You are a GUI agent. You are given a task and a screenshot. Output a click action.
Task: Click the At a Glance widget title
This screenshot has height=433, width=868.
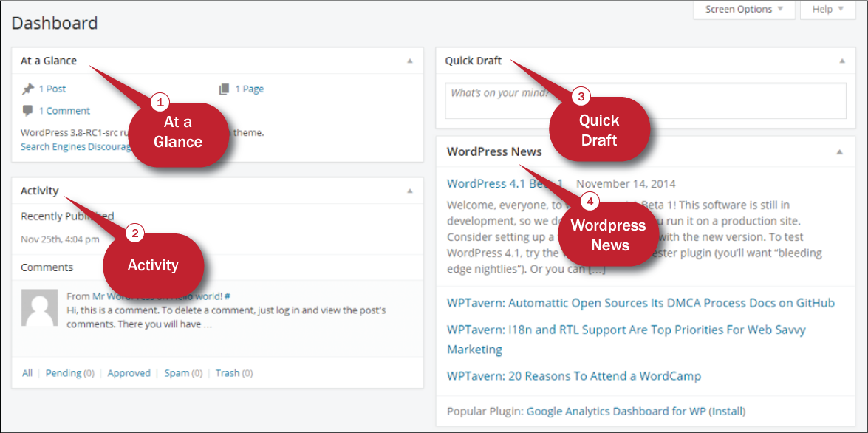coord(49,61)
